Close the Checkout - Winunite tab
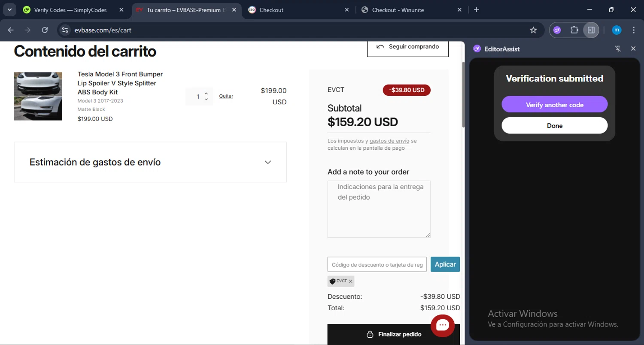 [x=460, y=10]
